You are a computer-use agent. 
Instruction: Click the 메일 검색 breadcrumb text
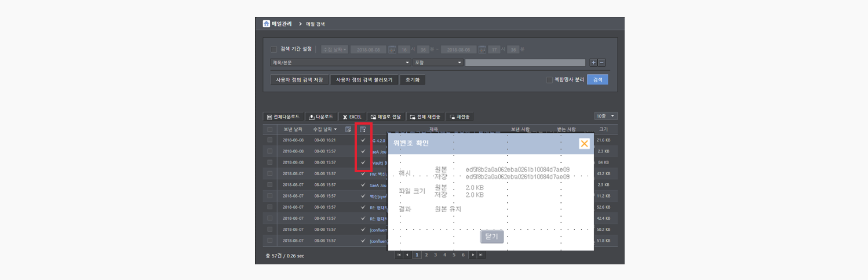[316, 24]
